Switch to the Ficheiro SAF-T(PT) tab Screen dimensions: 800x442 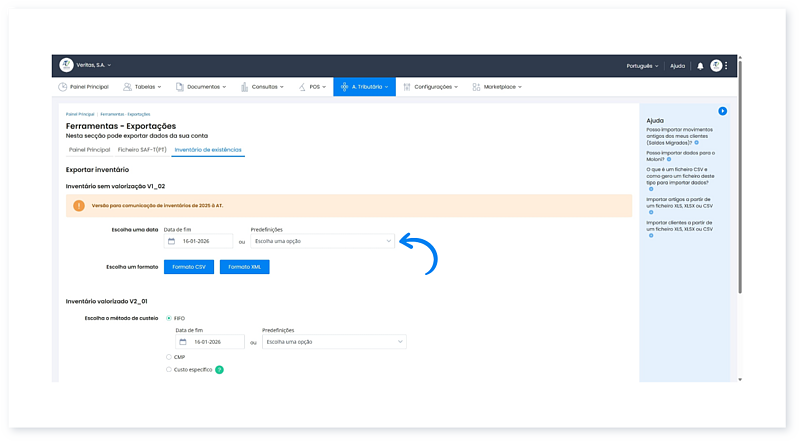[x=141, y=150]
